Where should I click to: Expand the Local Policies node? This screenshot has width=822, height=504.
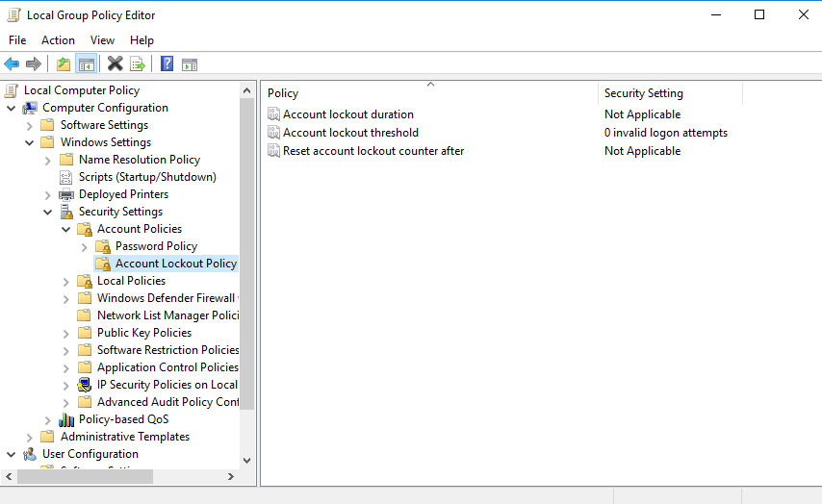(66, 281)
